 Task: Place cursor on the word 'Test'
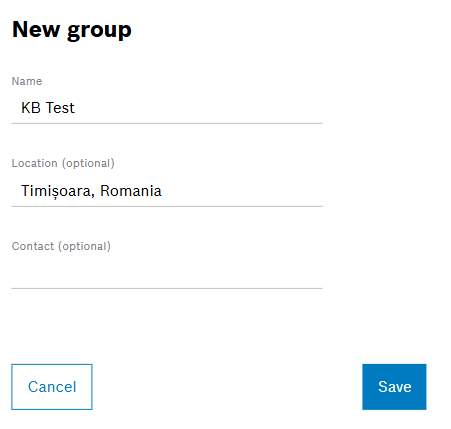(60, 108)
